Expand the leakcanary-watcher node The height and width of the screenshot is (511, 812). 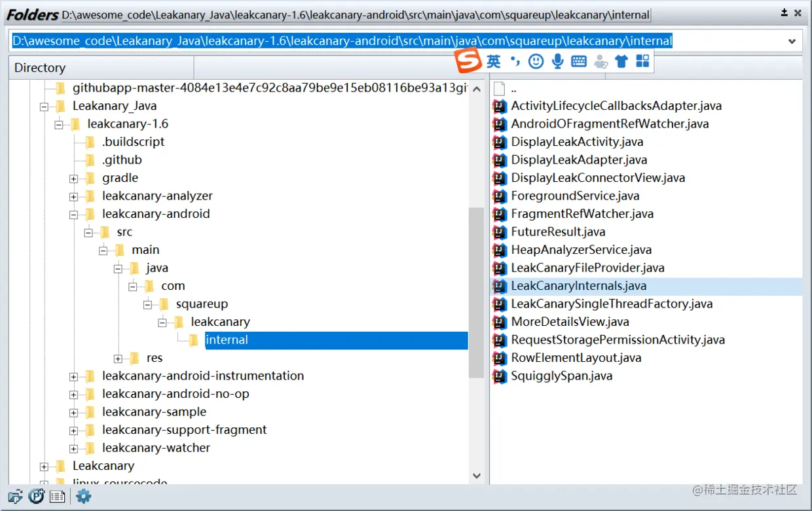tap(73, 449)
